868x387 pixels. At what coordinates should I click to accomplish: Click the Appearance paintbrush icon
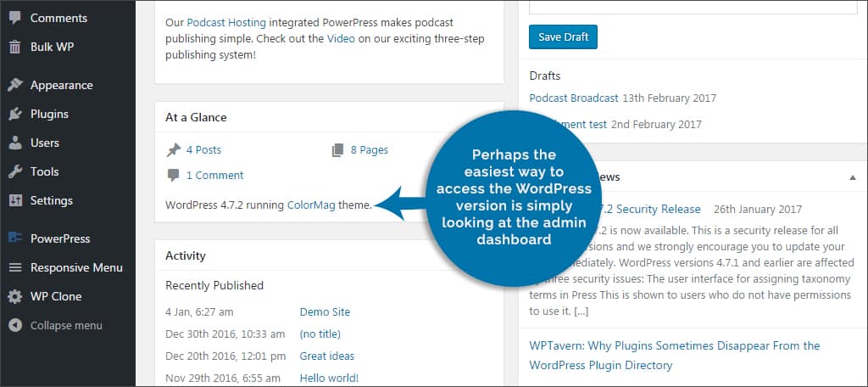pos(15,86)
